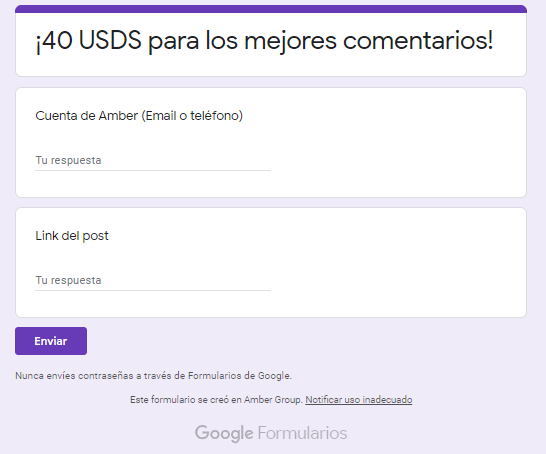Focus the Link del post answer field
The width and height of the screenshot is (546, 454).
[x=153, y=280]
